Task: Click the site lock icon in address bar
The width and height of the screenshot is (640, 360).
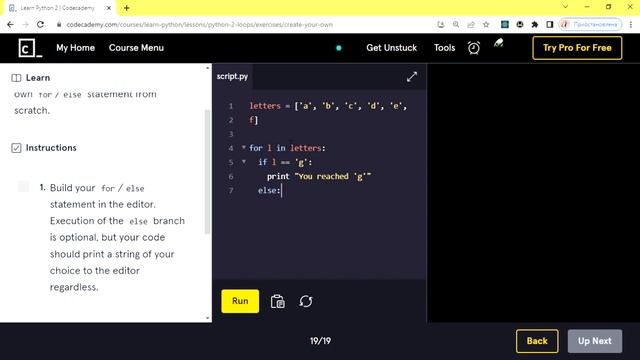Action: point(59,24)
